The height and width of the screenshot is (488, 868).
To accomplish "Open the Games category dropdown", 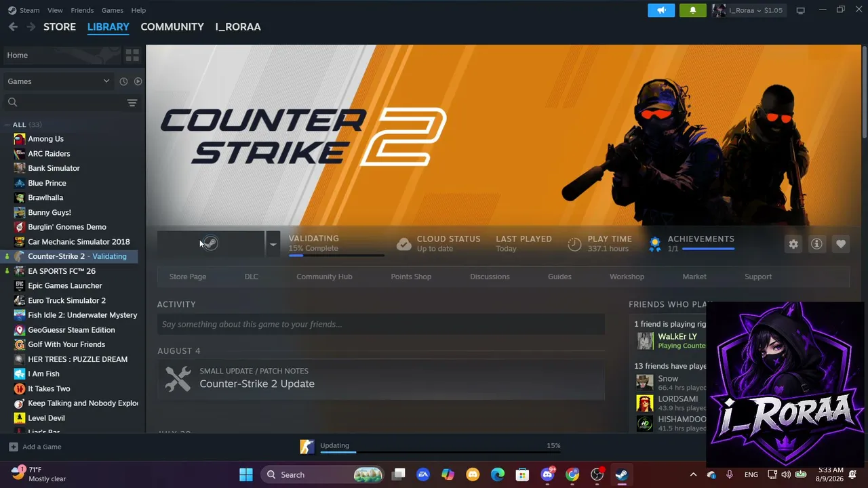I will coord(58,81).
